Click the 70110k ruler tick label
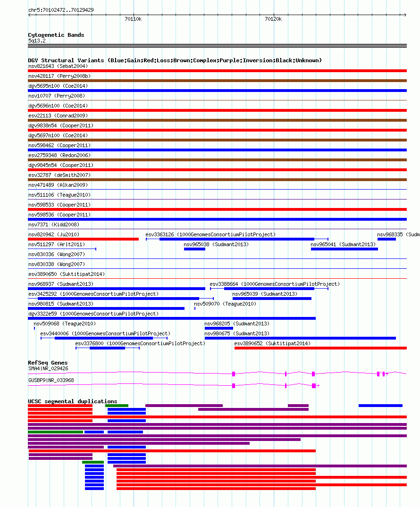The height and width of the screenshot is (507, 420). tap(133, 19)
